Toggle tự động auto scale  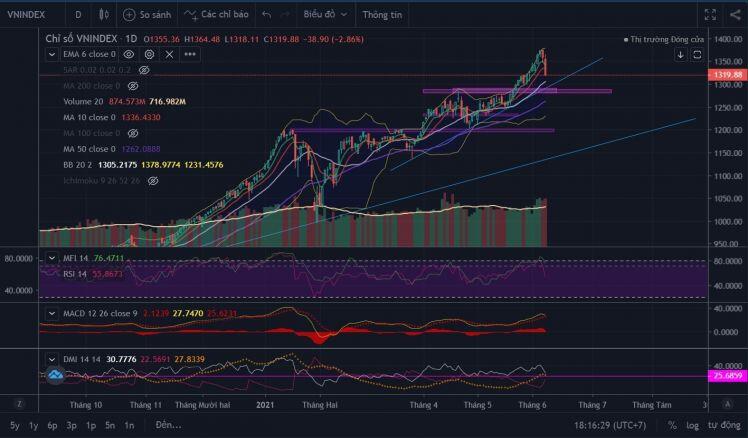coord(724,425)
